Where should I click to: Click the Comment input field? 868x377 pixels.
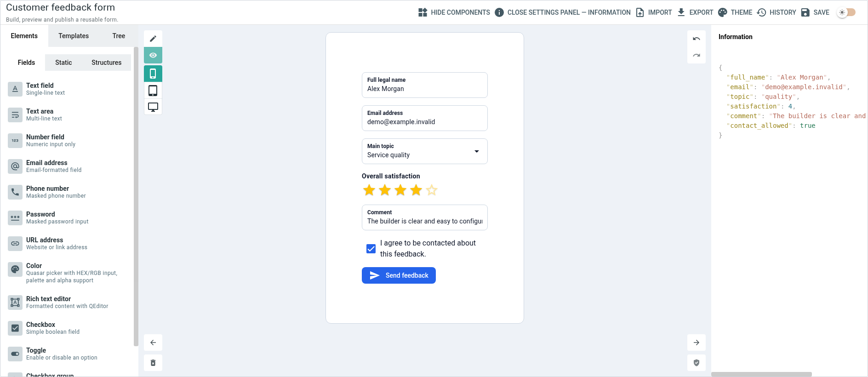pos(424,217)
